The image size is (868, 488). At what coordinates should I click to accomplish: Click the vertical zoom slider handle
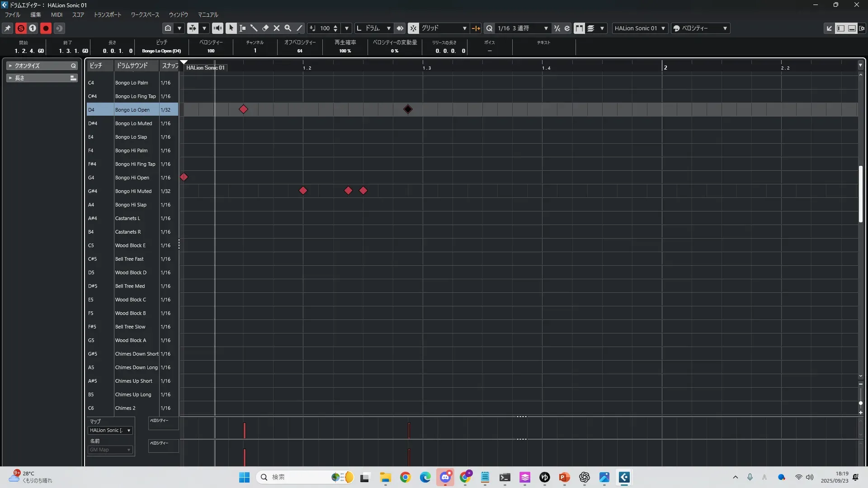860,403
